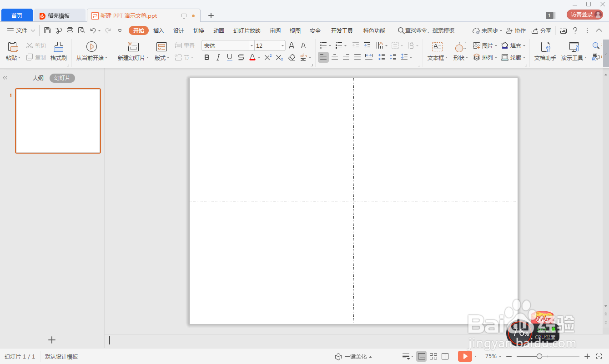Click the New Slide (新建幻灯片) icon
The image size is (609, 364).
click(x=133, y=47)
